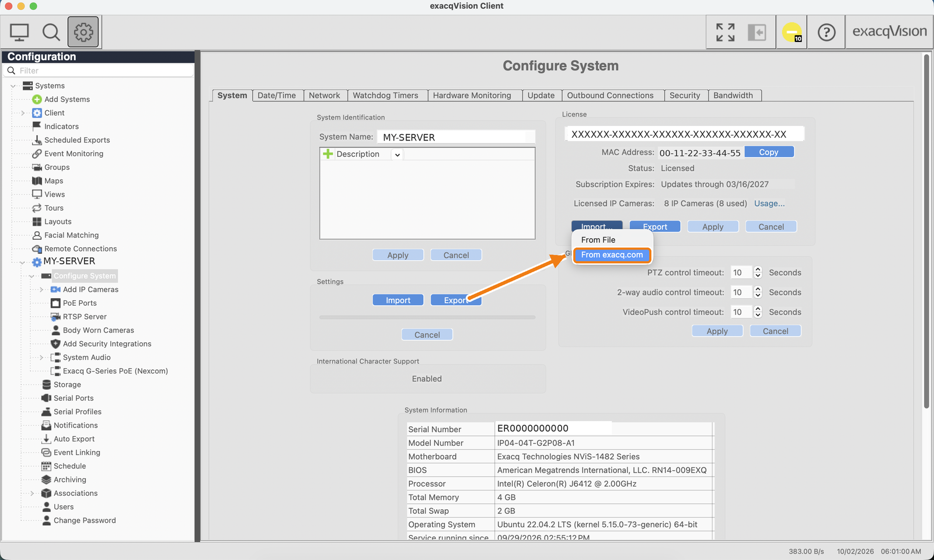Adjust the VideoPush control timeout stepper
Viewport: 934px width, 560px height.
[x=758, y=312]
